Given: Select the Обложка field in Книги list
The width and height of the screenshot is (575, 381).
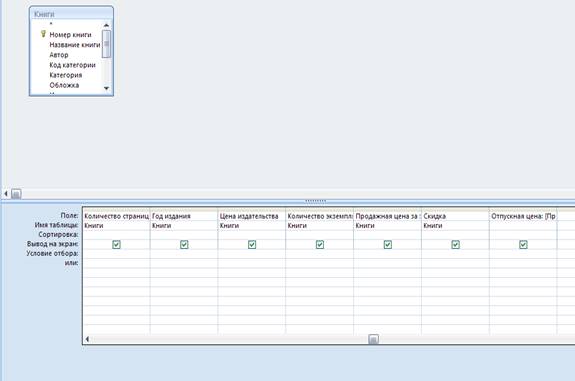Looking at the screenshot, I should tap(64, 85).
